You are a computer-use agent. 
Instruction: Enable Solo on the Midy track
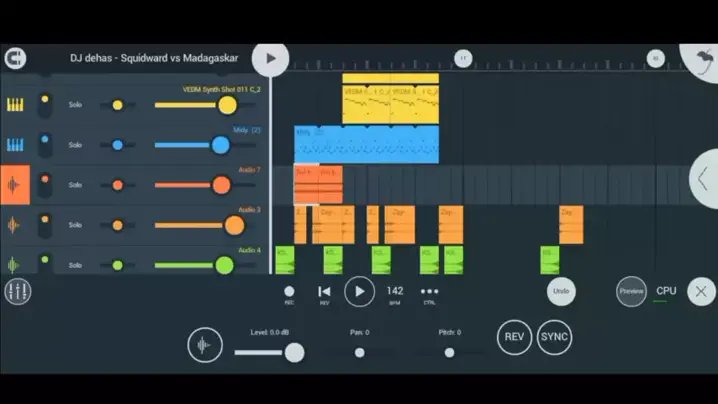tap(75, 145)
